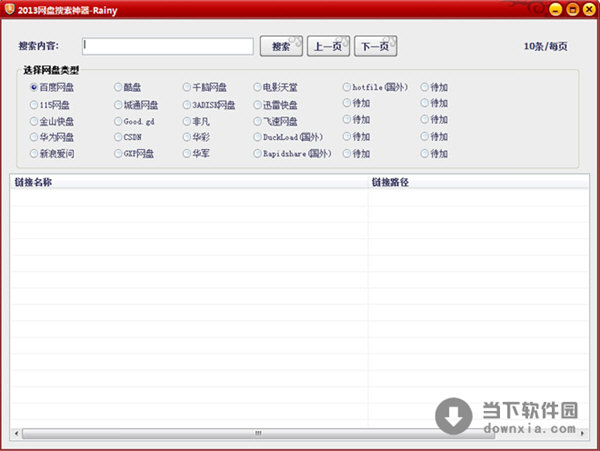Go to previous page with 上一页
Viewport: 600px width, 451px height.
coord(328,46)
